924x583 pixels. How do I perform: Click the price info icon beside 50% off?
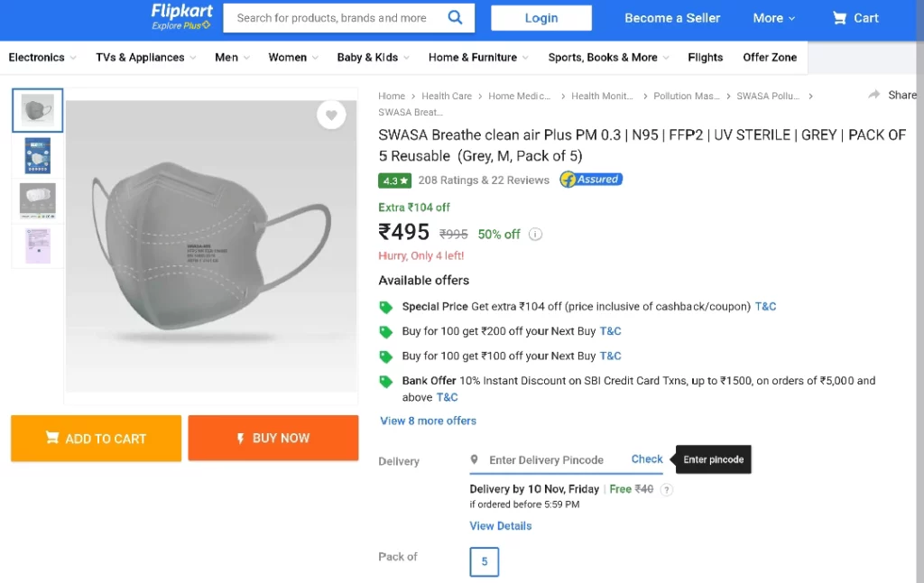point(535,235)
